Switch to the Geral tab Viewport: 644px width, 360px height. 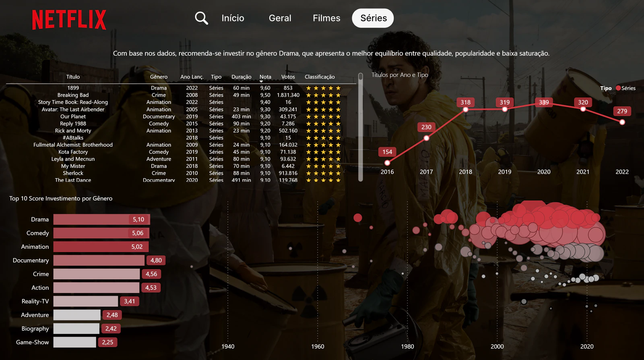[280, 18]
